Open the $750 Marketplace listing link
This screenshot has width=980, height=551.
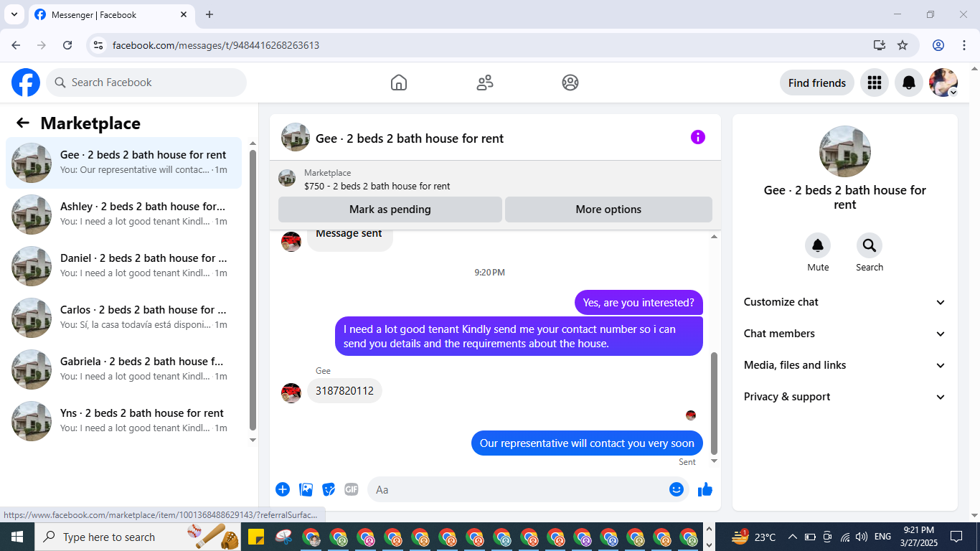pos(377,186)
